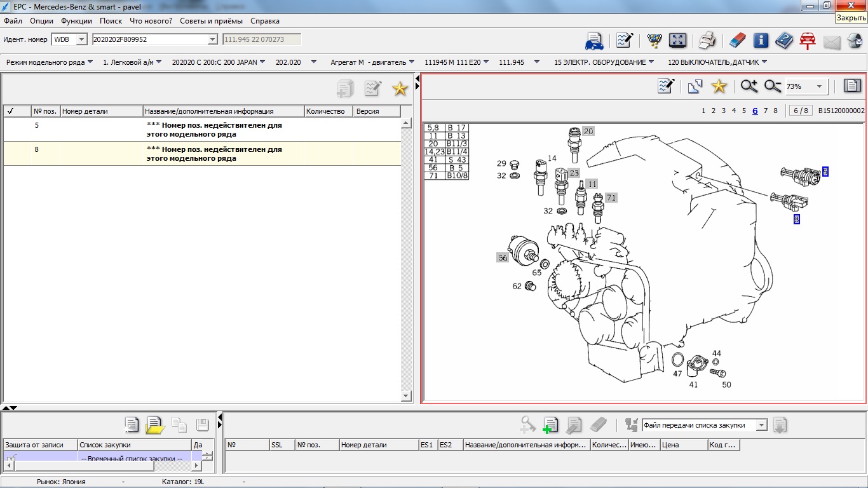
Task: Zoom out on the diagram
Action: [x=773, y=86]
